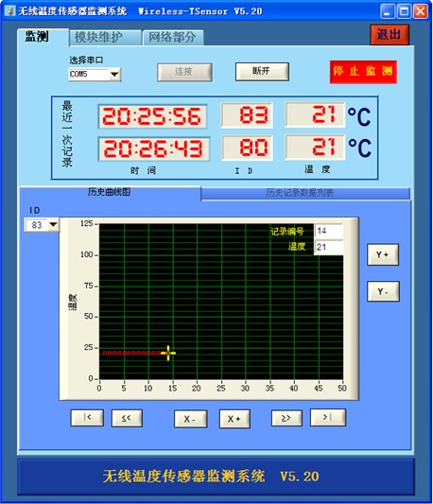
Task: Click the 断开 disconnect button
Action: tap(262, 71)
